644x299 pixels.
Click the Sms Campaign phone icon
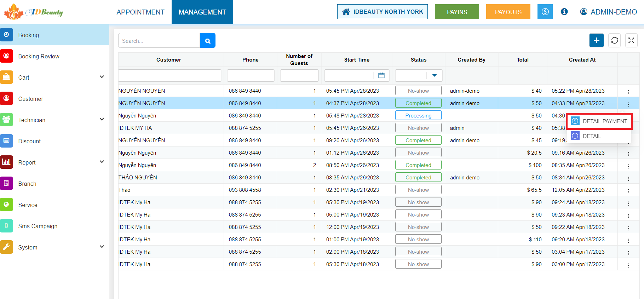[x=6, y=226]
